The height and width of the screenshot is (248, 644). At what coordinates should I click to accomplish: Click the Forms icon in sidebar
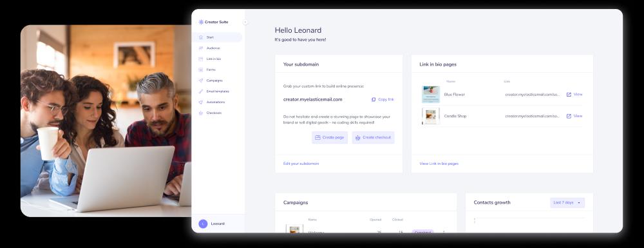201,70
